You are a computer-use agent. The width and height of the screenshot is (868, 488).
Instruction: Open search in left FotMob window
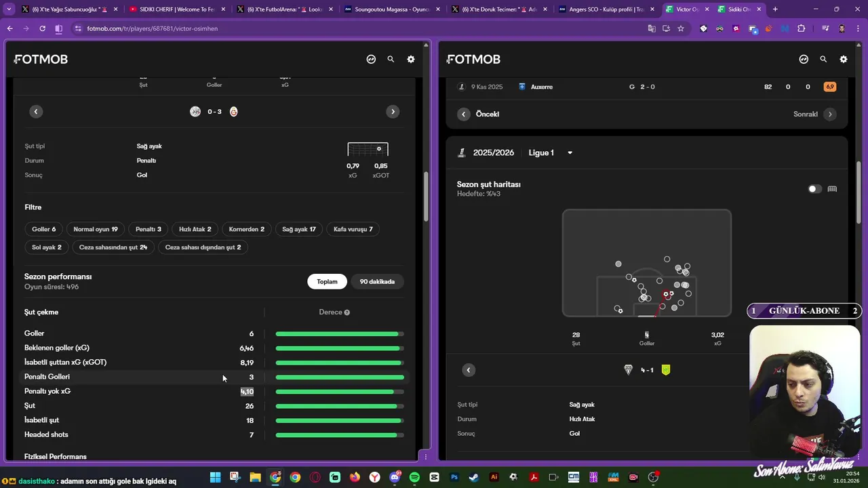click(391, 59)
